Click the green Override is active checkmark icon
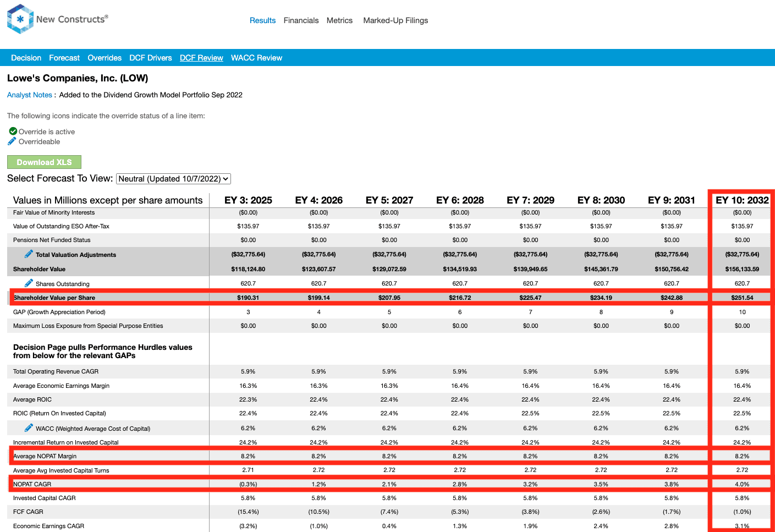The height and width of the screenshot is (532, 775). (x=13, y=131)
